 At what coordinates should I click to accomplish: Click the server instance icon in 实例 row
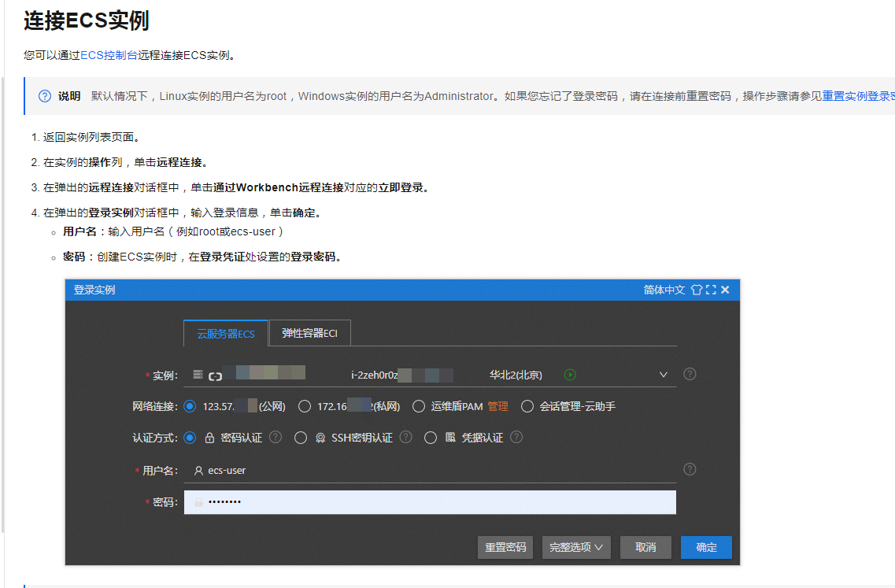coord(198,375)
